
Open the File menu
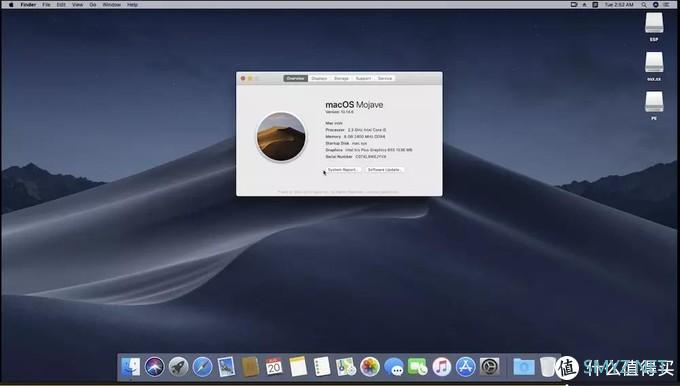pyautogui.click(x=46, y=5)
